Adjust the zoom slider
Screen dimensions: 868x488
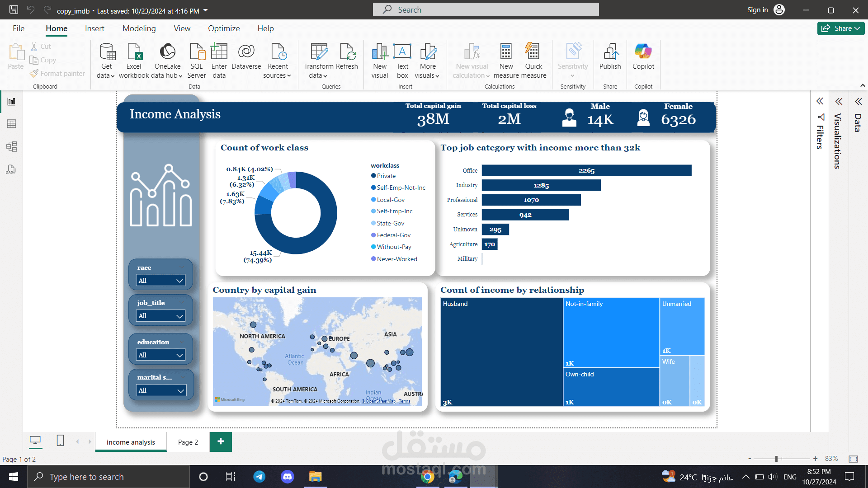[x=776, y=459]
